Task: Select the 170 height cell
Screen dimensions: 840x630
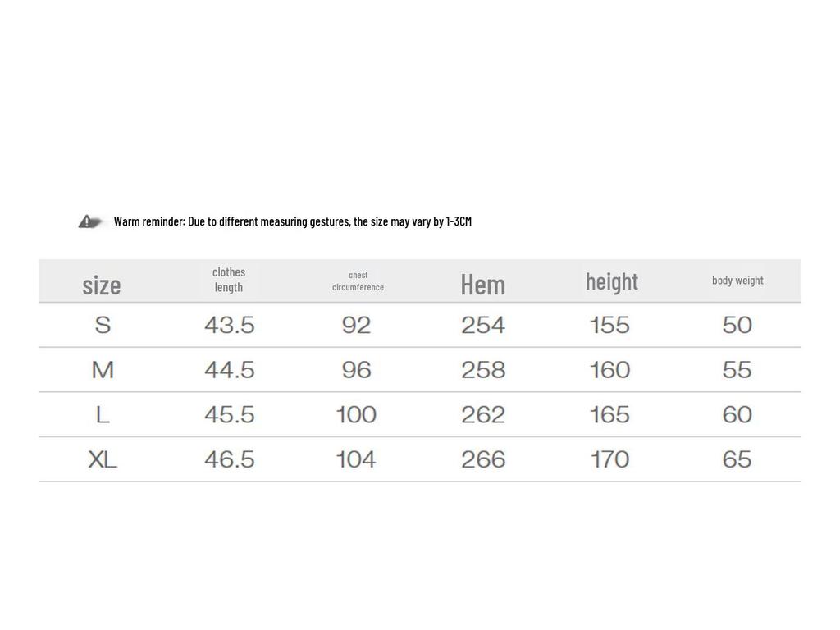Action: coord(609,459)
